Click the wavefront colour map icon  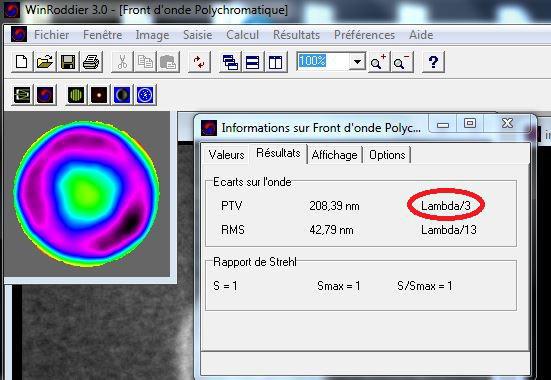click(x=45, y=95)
